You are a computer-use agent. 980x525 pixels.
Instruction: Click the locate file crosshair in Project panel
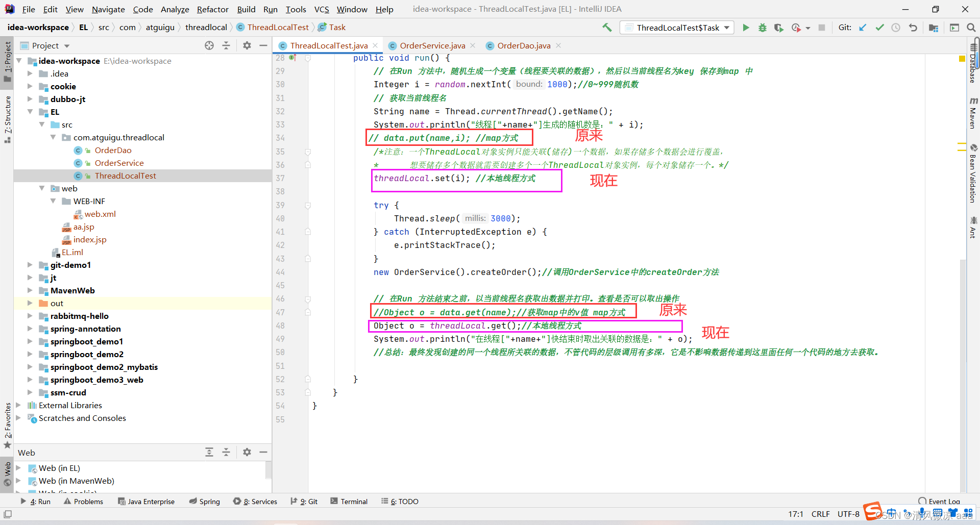(209, 45)
